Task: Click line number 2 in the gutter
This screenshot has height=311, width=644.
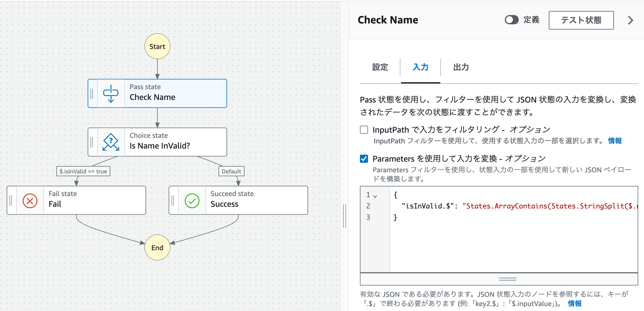Action: [368, 206]
